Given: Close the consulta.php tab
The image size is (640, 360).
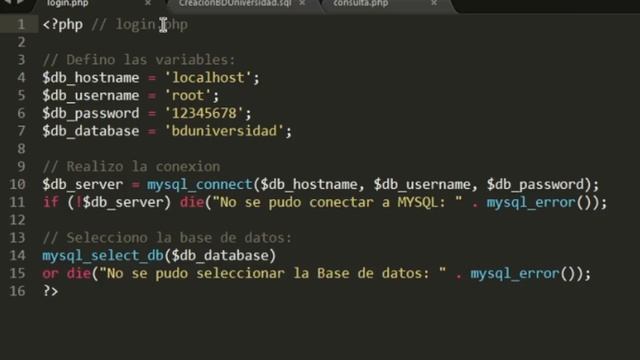Looking at the screenshot, I should pos(434,3).
